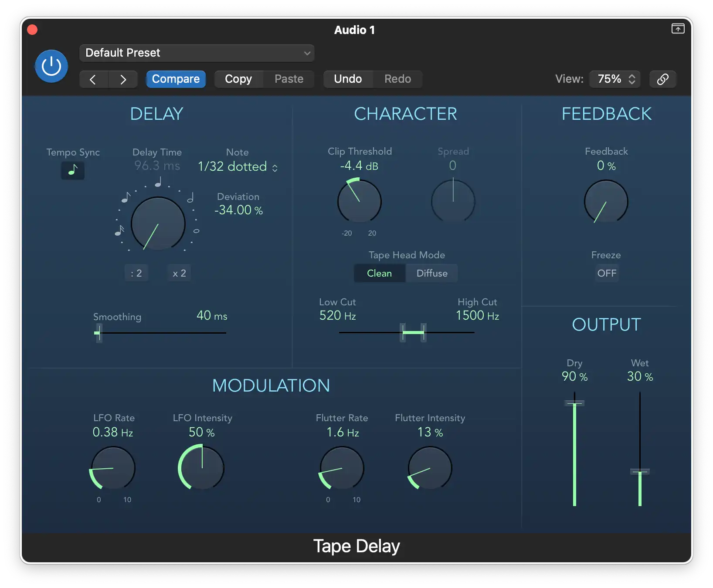Click the Smoothing 40 ms value
Screen dimensions: 713x588
click(x=212, y=316)
